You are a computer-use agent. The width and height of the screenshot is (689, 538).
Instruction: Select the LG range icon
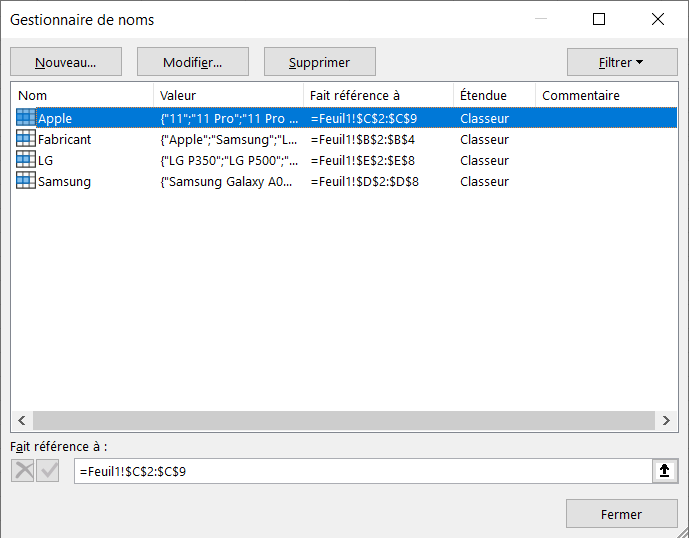click(x=26, y=160)
